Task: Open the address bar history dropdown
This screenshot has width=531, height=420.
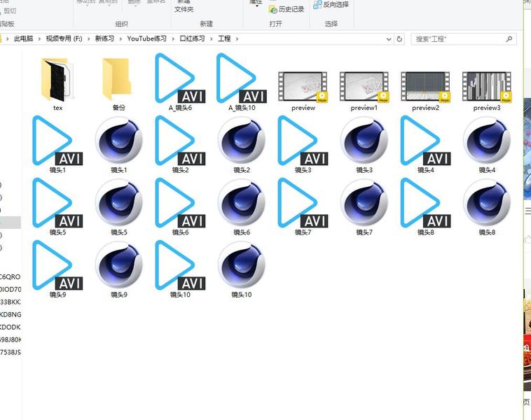Action: point(389,39)
